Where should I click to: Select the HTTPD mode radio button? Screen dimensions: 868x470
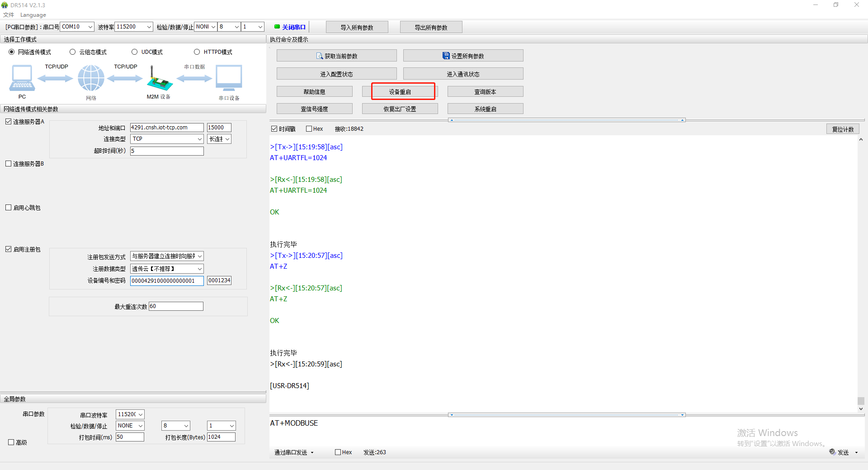197,52
